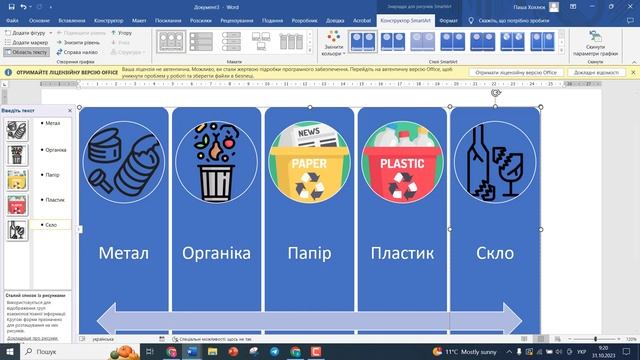Select the fourth layout with picture blocks

click(x=261, y=42)
